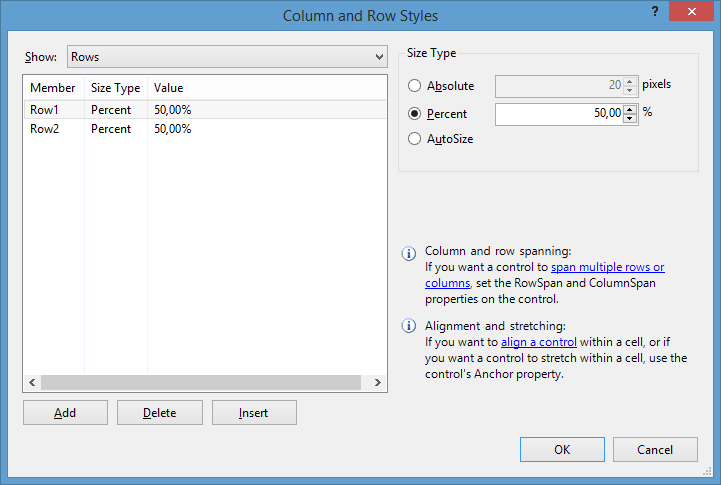Image resolution: width=721 pixels, height=485 pixels.
Task: Click the left arrow of the horizontal scrollbar
Action: pyautogui.click(x=32, y=382)
